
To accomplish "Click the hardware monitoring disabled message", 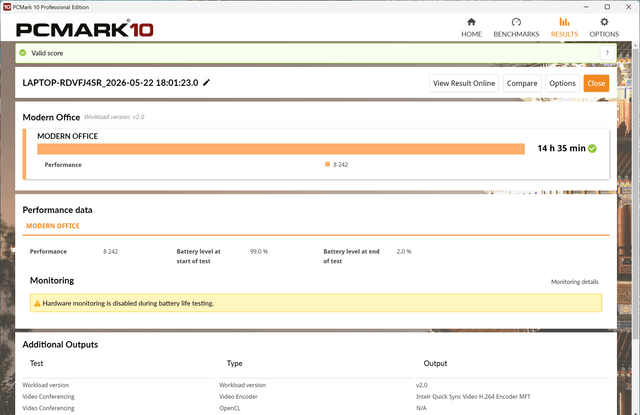I will pyautogui.click(x=128, y=303).
